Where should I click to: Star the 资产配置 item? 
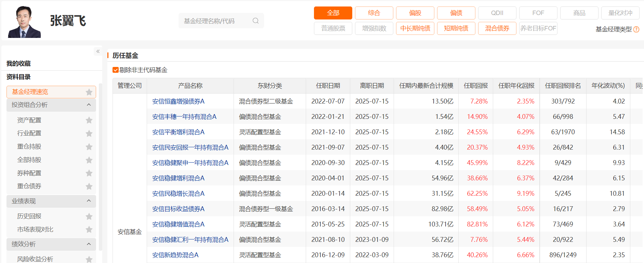[x=89, y=120]
